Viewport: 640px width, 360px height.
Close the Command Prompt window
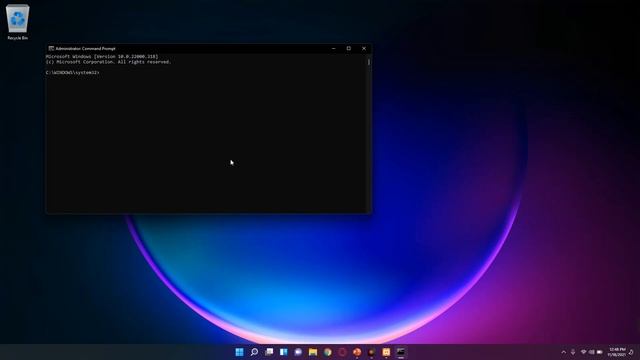click(x=364, y=49)
